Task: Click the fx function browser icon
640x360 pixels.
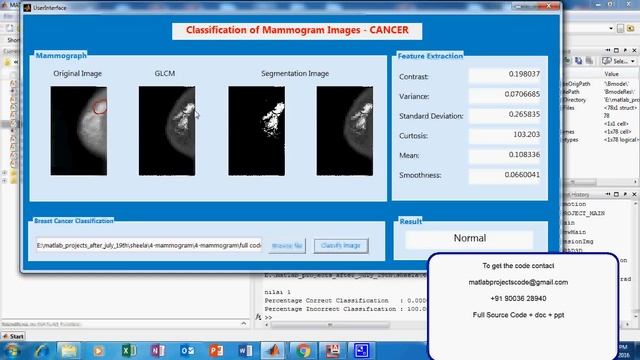Action: tap(258, 317)
